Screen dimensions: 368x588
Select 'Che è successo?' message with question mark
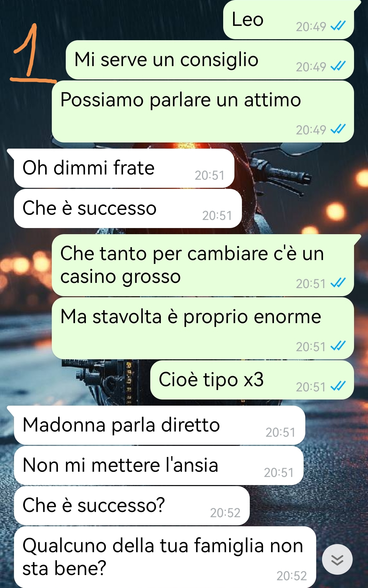[132, 506]
